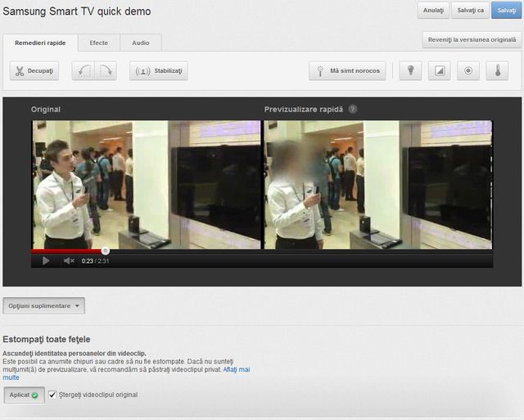Click the Decupați trim button

[x=34, y=71]
